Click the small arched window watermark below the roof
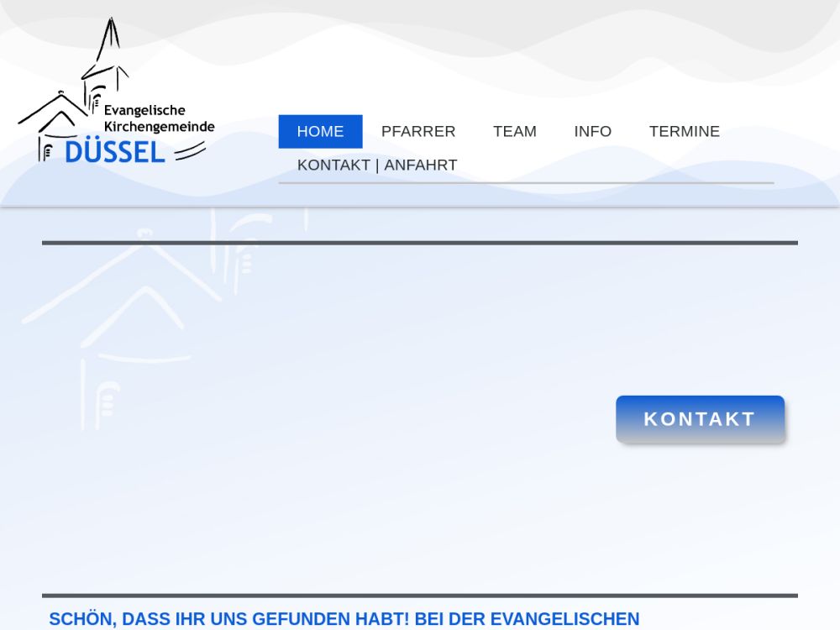 click(x=101, y=399)
